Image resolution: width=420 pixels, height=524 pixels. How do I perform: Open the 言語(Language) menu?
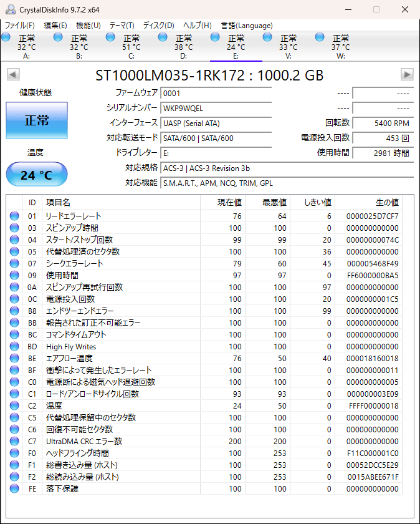pos(247,26)
